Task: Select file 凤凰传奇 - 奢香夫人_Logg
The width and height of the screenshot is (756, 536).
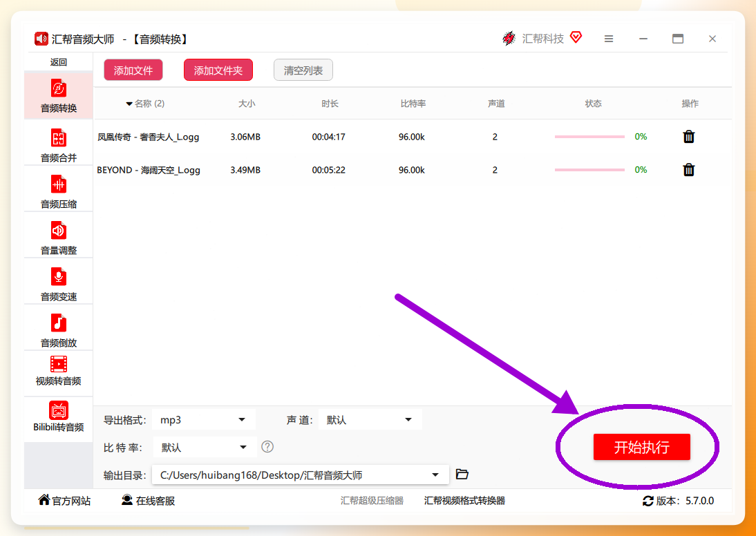Action: pos(149,137)
